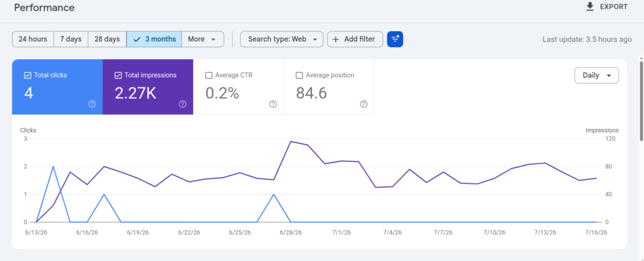Expand the More date range dropdown

(x=203, y=39)
